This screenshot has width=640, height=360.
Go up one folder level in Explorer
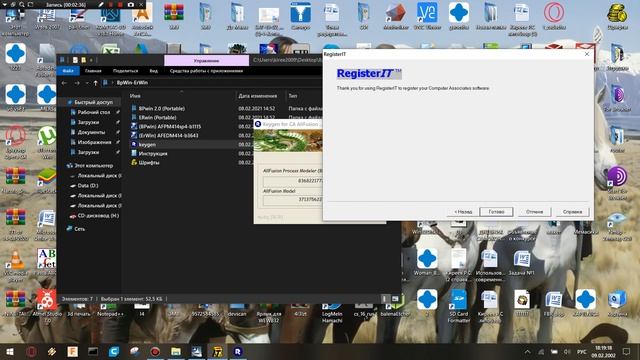(x=95, y=83)
